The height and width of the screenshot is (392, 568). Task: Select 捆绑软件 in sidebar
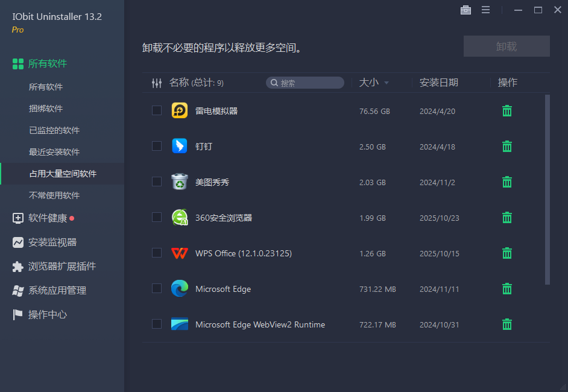46,109
